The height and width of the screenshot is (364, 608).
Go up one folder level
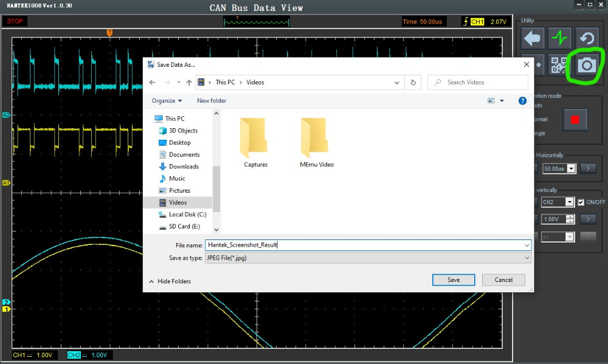click(190, 82)
